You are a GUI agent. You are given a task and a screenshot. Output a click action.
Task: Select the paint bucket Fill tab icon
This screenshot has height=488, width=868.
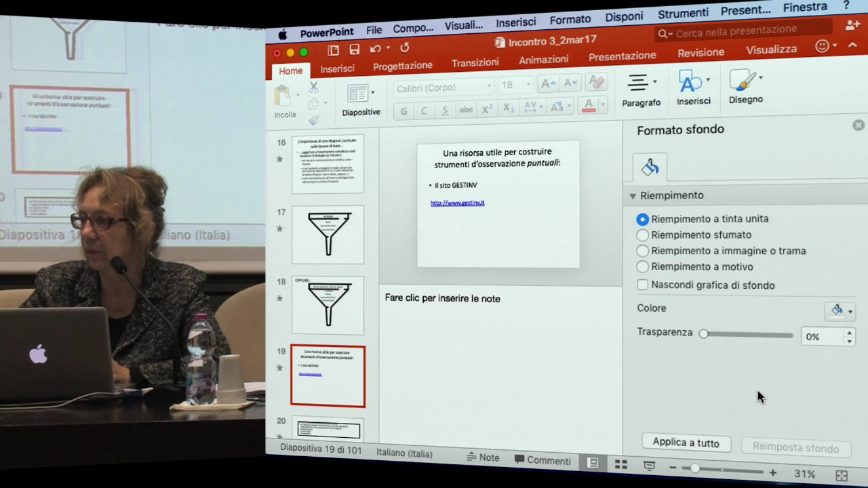point(650,167)
